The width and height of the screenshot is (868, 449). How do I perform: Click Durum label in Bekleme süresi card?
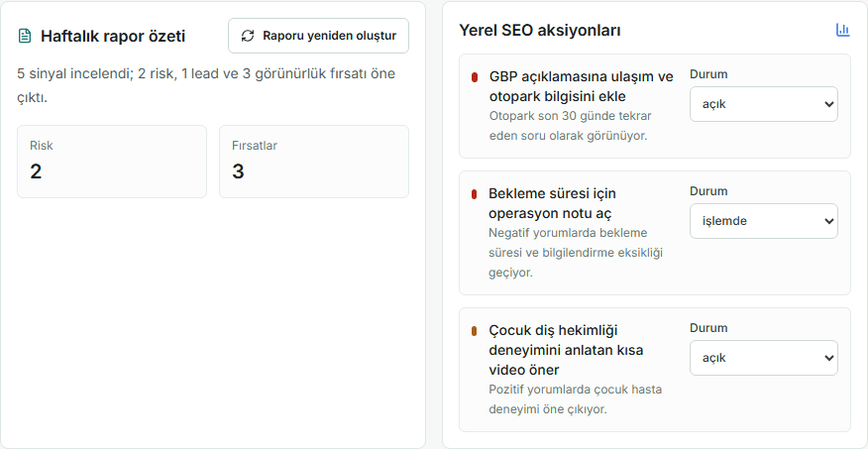[708, 191]
